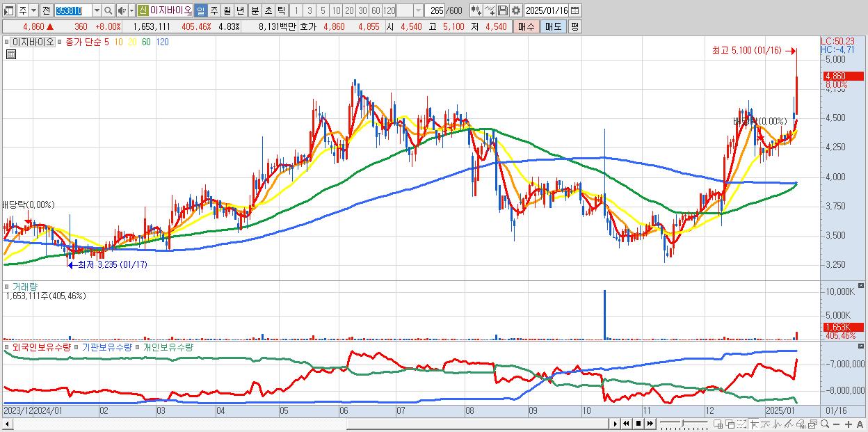The width and height of the screenshot is (868, 432).
Task: Open chart settings gear icon
Action: coord(516,10)
